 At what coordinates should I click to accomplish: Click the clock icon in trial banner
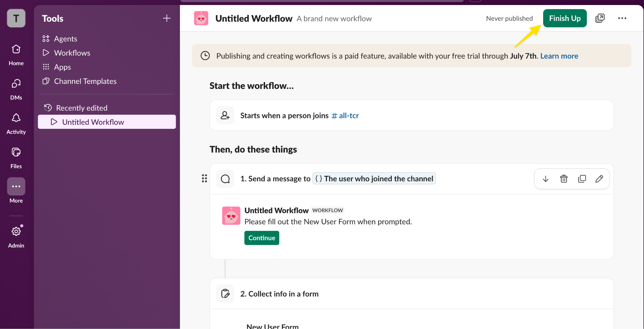[x=205, y=56]
